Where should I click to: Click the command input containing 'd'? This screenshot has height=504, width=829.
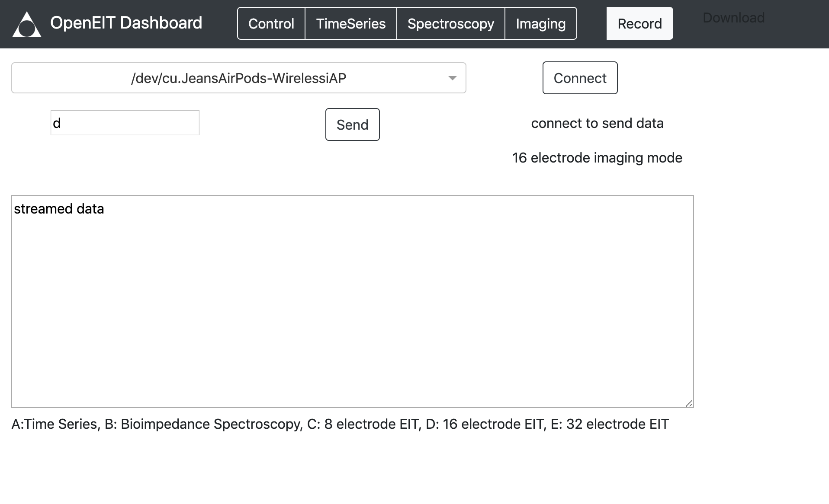point(125,123)
